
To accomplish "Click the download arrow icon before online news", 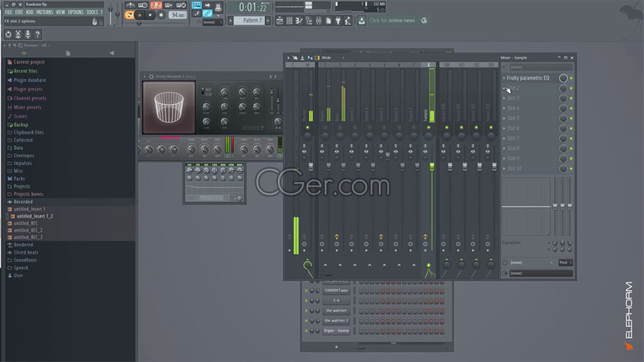I will (x=362, y=20).
